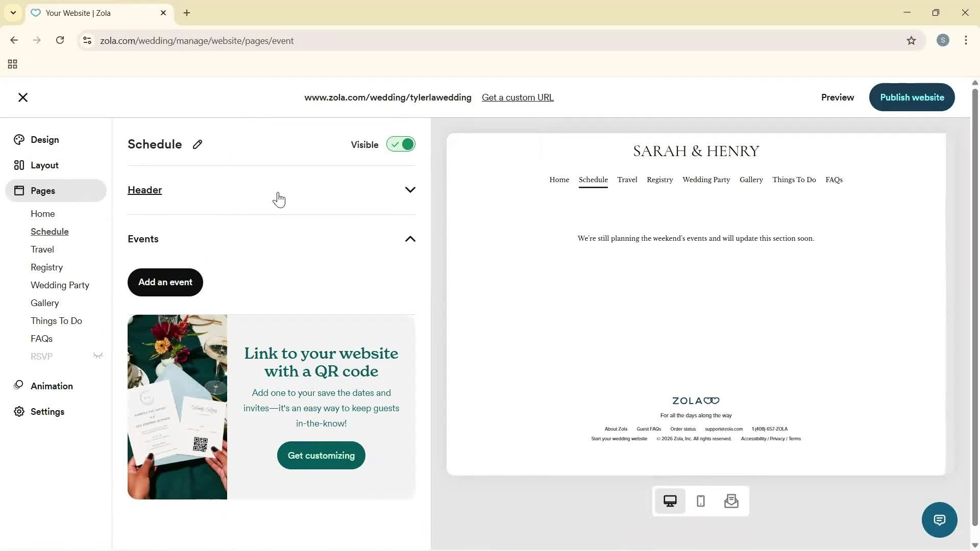Open the browser tab search dropdown

pos(13,12)
